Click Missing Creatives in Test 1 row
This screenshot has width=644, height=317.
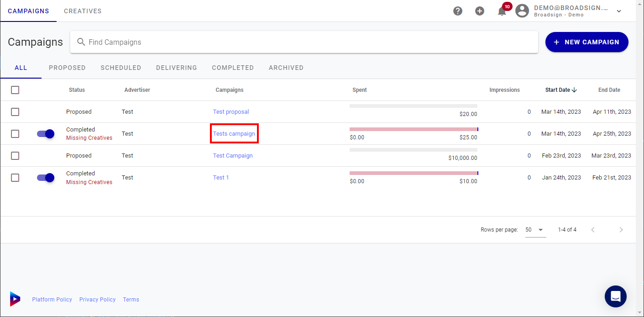[89, 182]
